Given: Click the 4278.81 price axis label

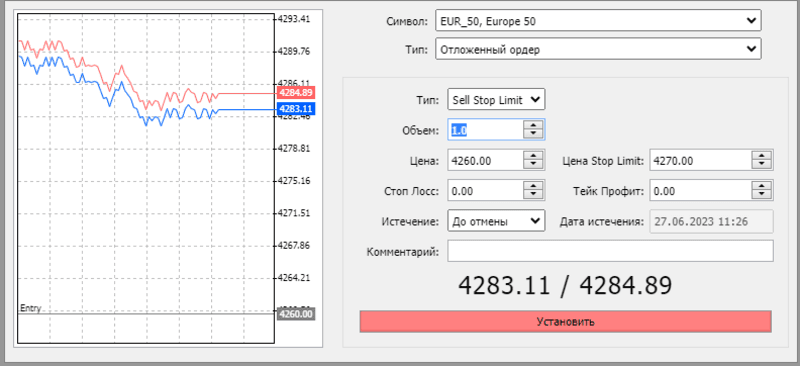Looking at the screenshot, I should [x=293, y=149].
